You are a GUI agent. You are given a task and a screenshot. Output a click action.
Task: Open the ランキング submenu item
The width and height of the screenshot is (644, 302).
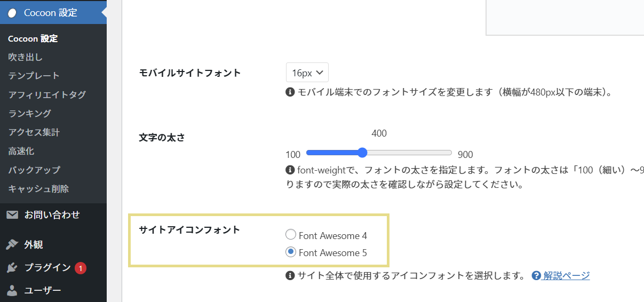[x=30, y=114]
